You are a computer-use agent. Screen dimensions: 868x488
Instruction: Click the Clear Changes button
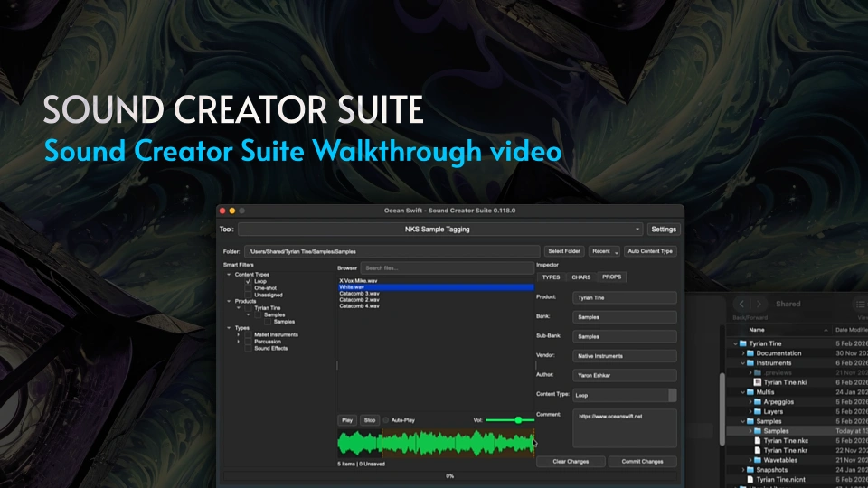coord(571,462)
